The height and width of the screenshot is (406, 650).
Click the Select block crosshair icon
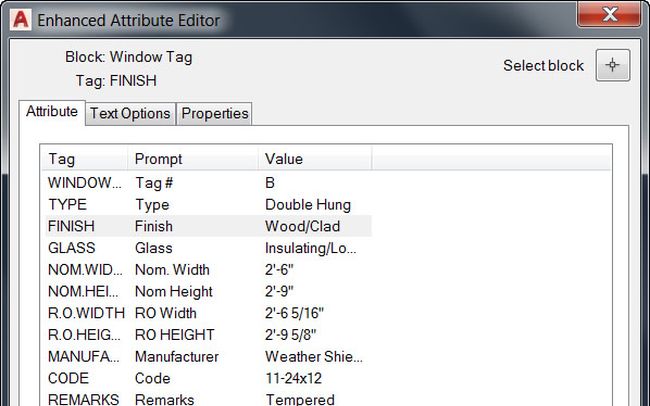click(x=613, y=66)
